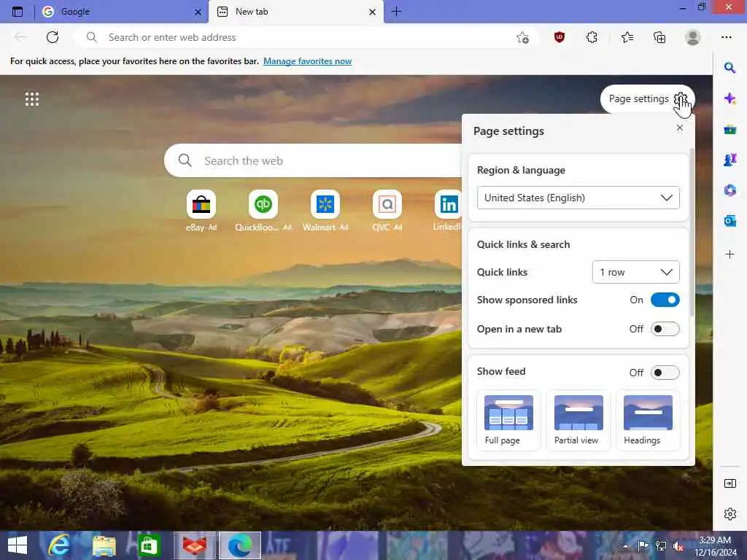Add sidebar app with plus icon
This screenshot has height=560, width=747.
(729, 254)
